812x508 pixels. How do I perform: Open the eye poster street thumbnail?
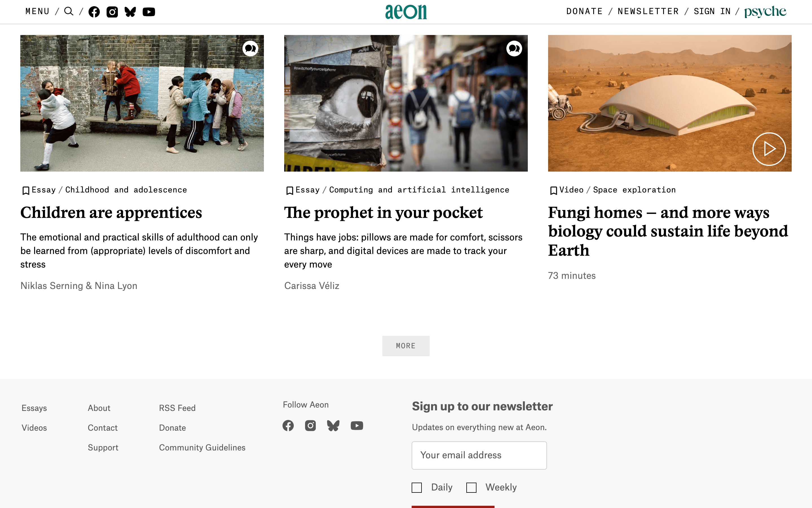click(406, 103)
